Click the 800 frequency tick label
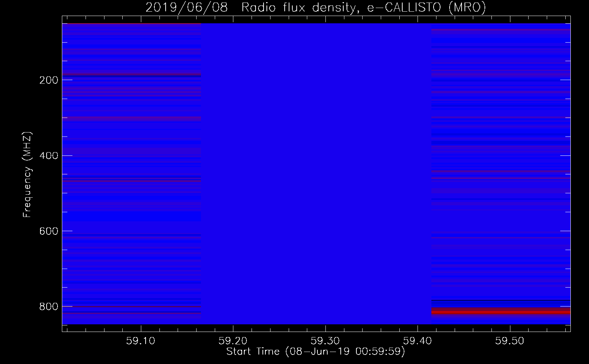Viewport: 589px width, 364px height. (49, 306)
